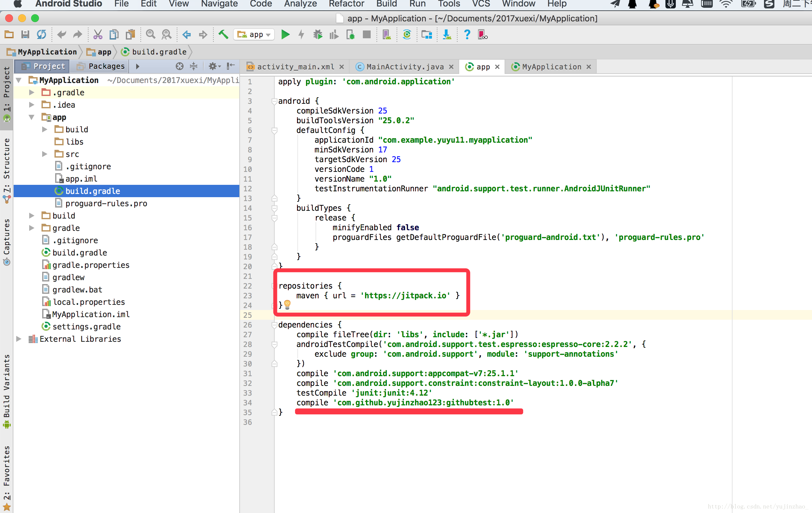Hide the Project panel with the pin icon
The height and width of the screenshot is (513, 812).
pos(231,66)
